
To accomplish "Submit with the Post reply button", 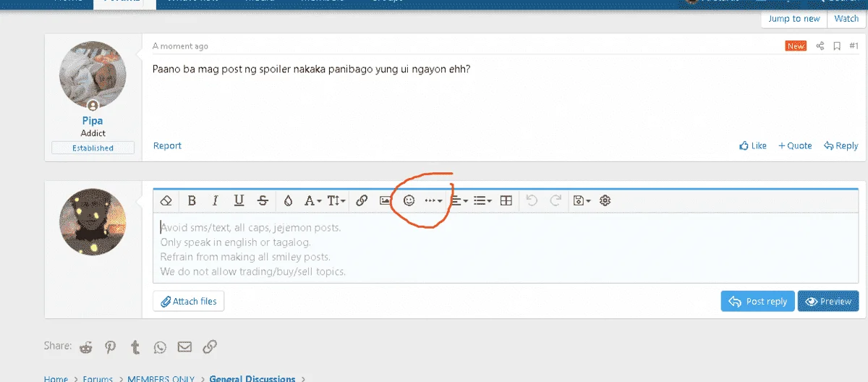I will pos(758,301).
